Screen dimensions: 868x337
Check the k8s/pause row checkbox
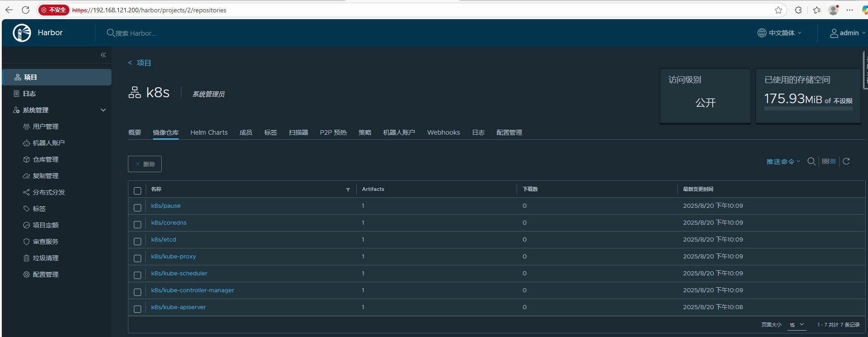point(138,208)
